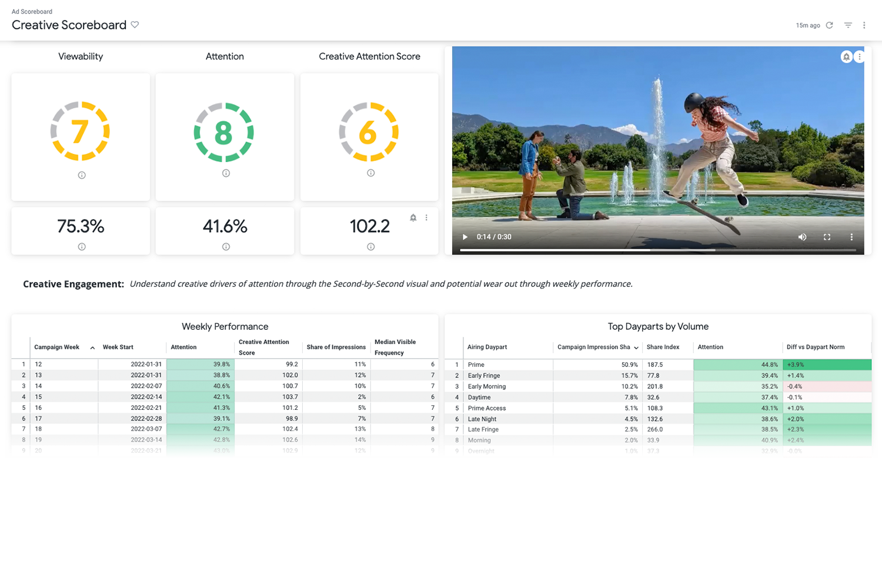The width and height of the screenshot is (882, 588).
Task: Click the info icon under the Creative Attention Score gauge
Action: point(369,173)
